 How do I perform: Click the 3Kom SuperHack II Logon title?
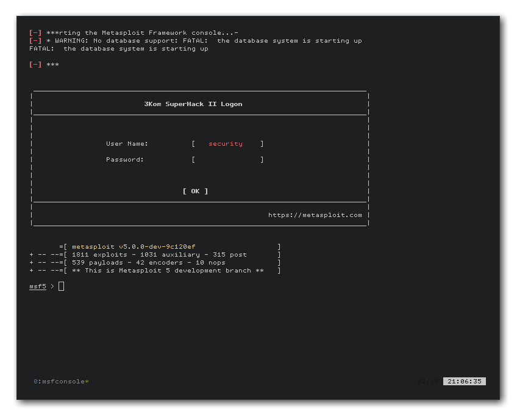193,104
